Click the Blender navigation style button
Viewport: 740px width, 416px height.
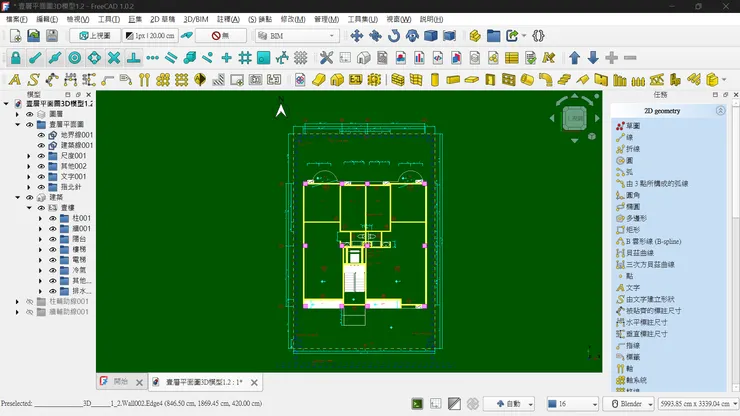tap(629, 404)
